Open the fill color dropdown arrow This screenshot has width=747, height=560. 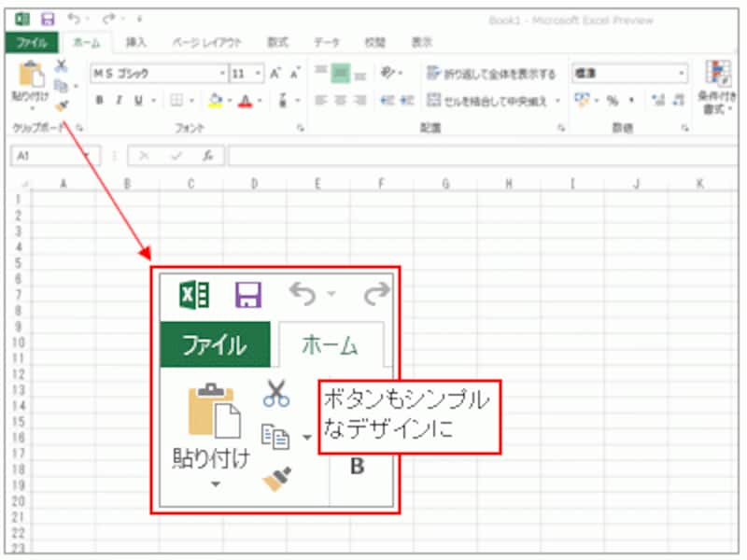(229, 101)
